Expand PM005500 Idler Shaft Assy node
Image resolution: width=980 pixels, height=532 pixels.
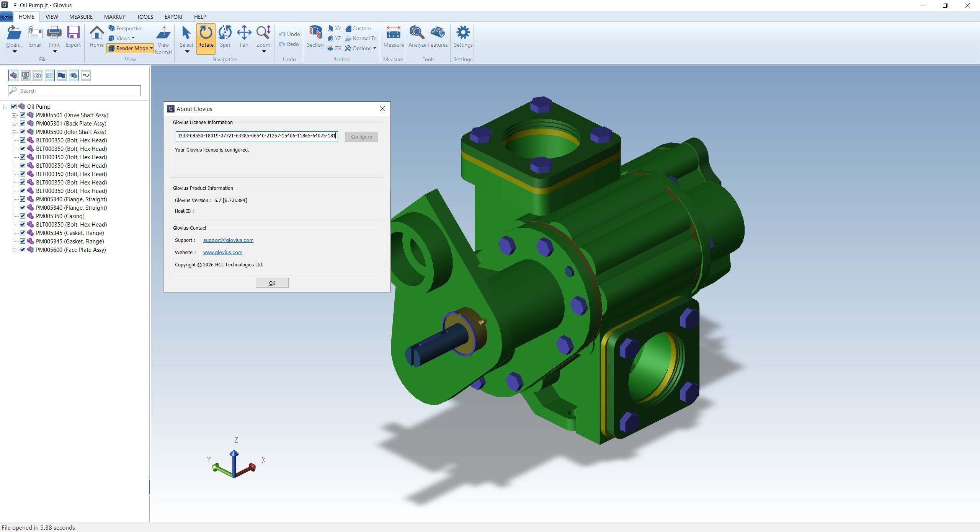tap(14, 132)
